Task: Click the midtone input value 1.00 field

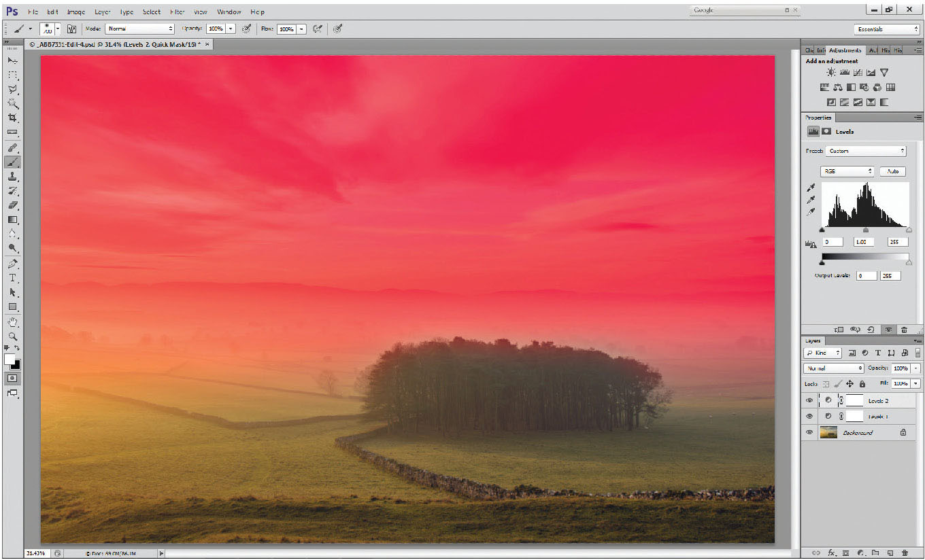Action: tap(865, 242)
